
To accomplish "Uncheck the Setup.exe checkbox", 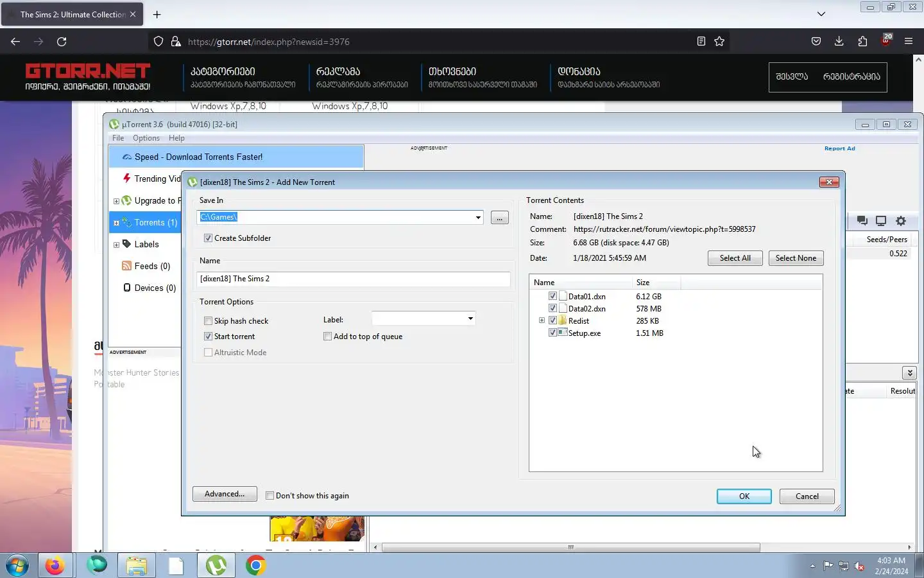I will point(552,333).
